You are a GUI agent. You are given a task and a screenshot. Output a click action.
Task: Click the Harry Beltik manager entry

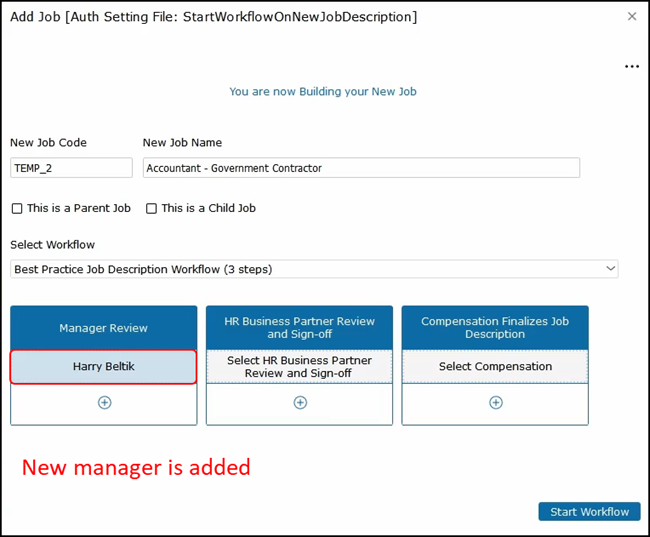point(104,367)
